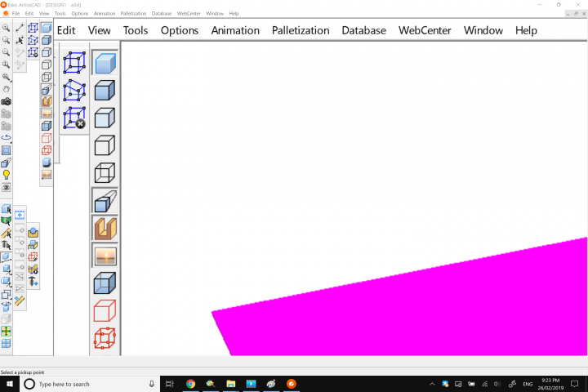Toggle the large perspective box view button
Image resolution: width=588 pixels, height=392 pixels.
pyautogui.click(x=105, y=201)
